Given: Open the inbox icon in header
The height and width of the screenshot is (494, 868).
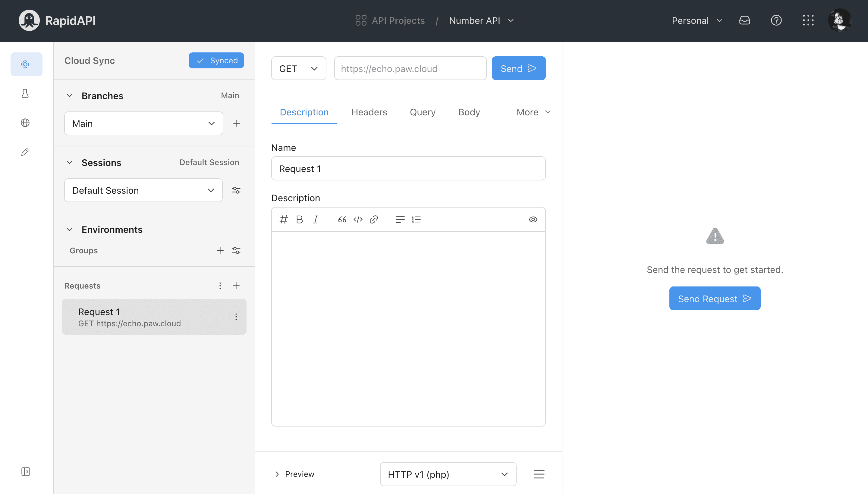Looking at the screenshot, I should click(744, 20).
